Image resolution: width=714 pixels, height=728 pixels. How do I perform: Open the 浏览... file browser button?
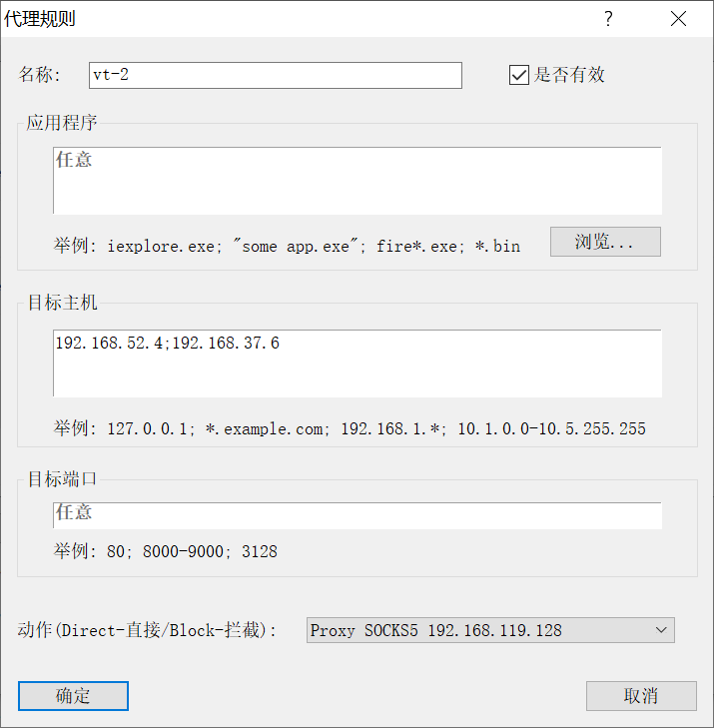[605, 242]
